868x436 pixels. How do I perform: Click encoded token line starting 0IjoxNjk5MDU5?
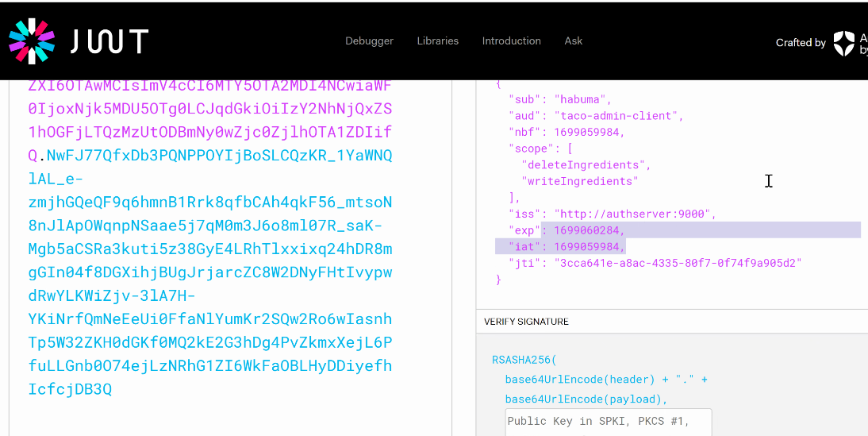point(209,109)
